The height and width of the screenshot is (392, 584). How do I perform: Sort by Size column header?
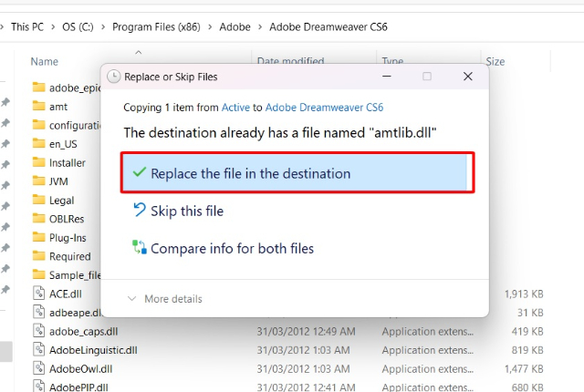tap(495, 61)
